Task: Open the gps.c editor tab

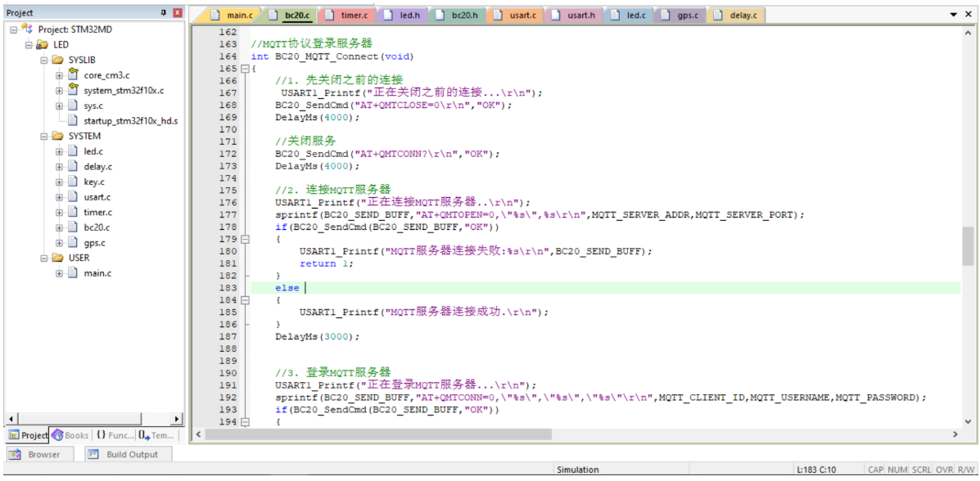Action: click(681, 15)
